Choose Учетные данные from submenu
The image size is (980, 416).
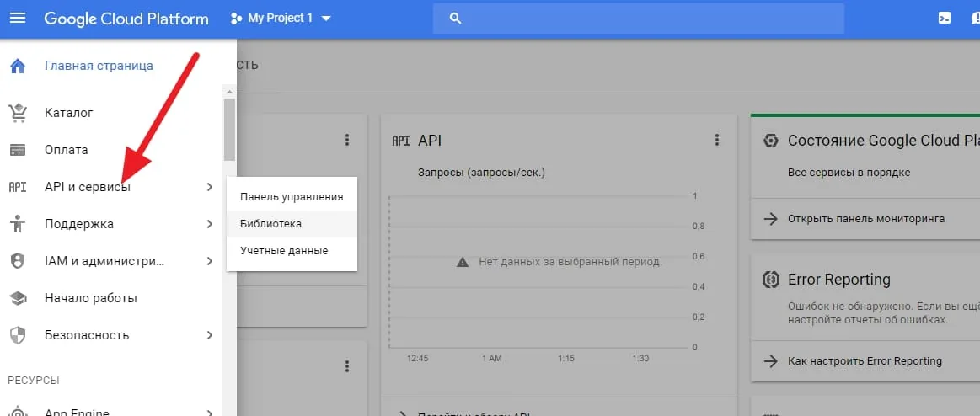tap(292, 250)
